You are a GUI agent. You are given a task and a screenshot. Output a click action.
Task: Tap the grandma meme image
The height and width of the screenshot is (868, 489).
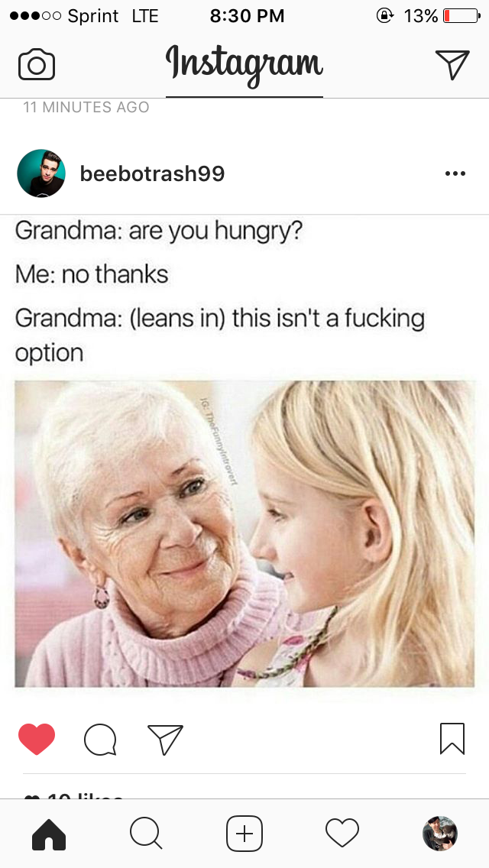[244, 534]
